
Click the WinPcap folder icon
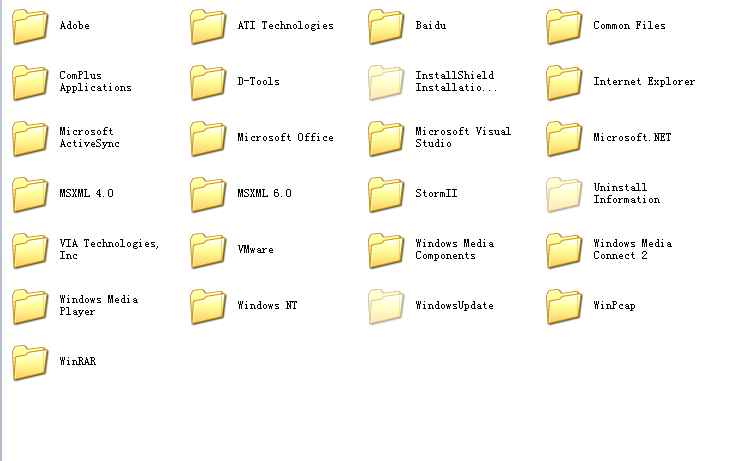tap(564, 307)
